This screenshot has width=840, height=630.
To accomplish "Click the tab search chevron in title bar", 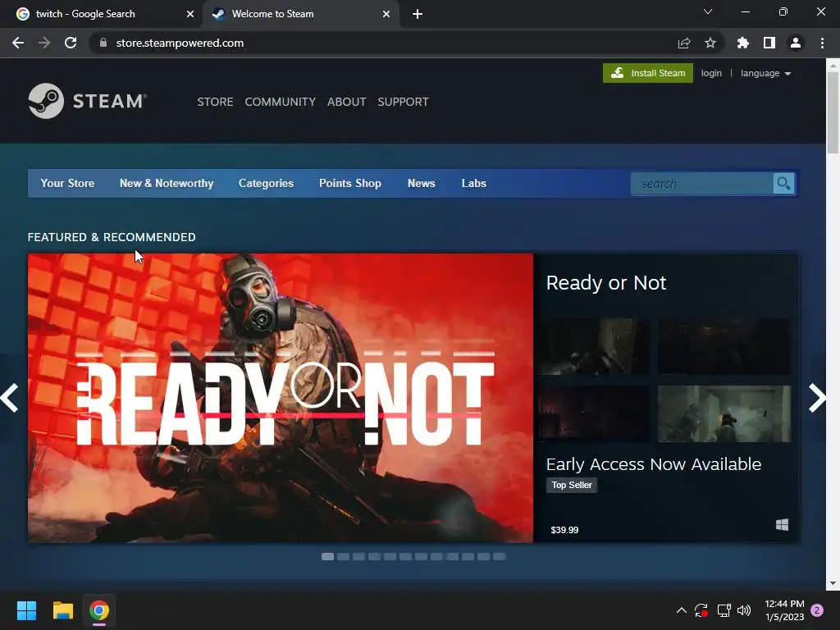I will coord(708,11).
